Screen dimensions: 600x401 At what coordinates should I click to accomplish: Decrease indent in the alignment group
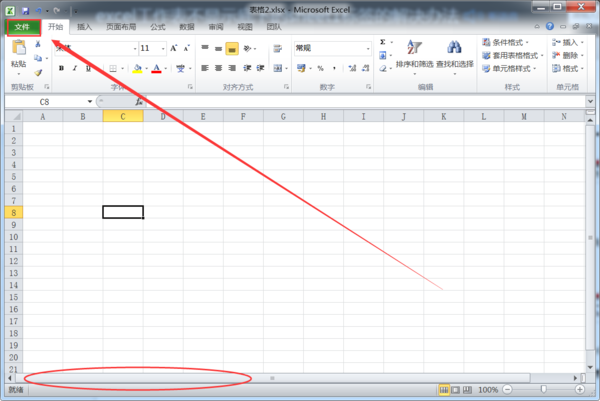pyautogui.click(x=247, y=68)
